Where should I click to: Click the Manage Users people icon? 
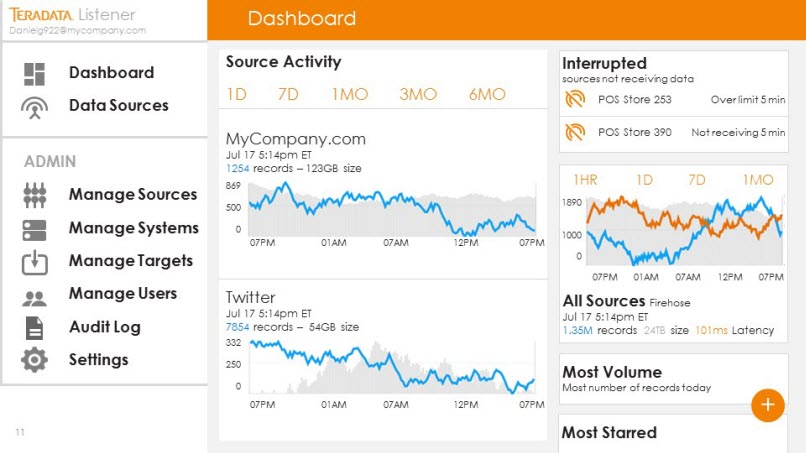35,296
